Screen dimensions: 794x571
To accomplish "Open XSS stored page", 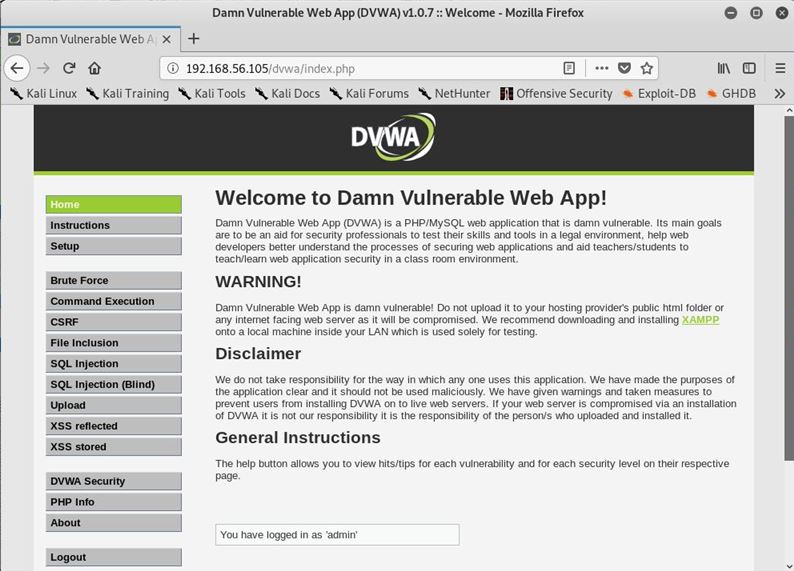I will tap(113, 446).
